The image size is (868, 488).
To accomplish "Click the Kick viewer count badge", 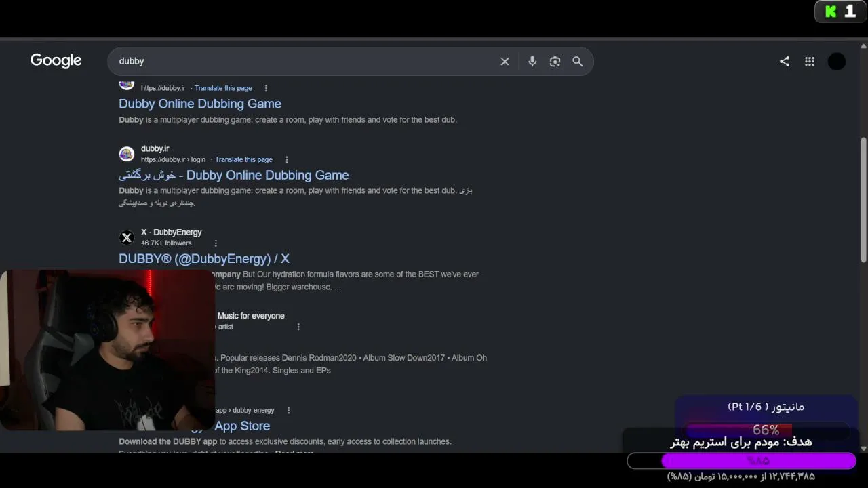I will 840,12.
